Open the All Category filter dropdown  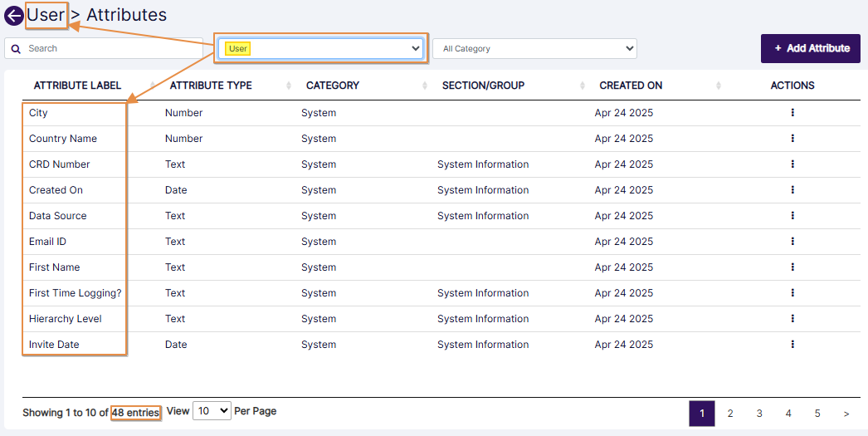point(534,49)
